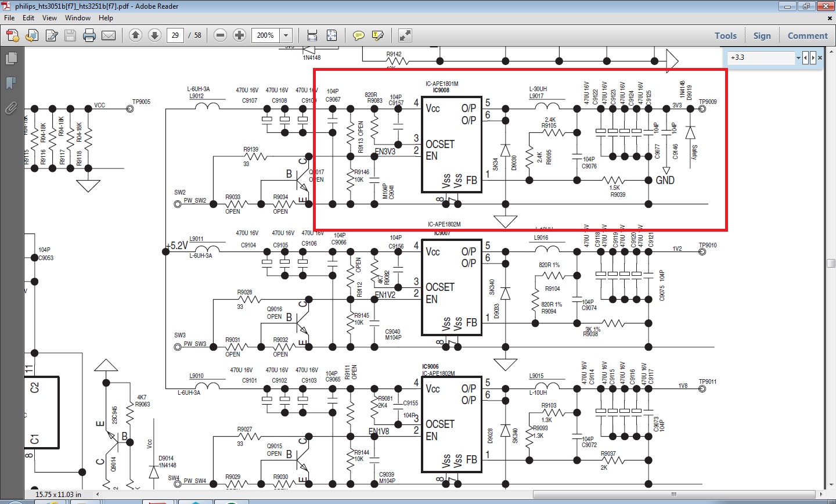This screenshot has width=836, height=504.
Task: Click the page number field
Action: click(x=175, y=35)
